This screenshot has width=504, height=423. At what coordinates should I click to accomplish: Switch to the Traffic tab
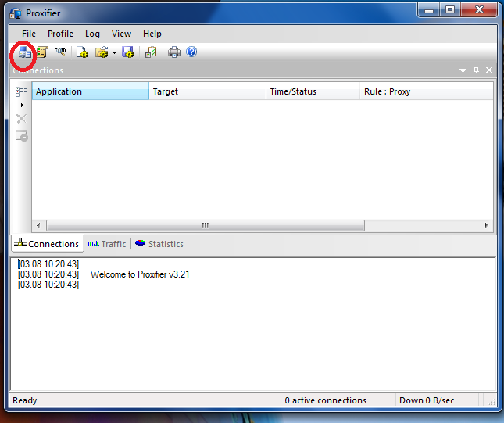click(107, 244)
